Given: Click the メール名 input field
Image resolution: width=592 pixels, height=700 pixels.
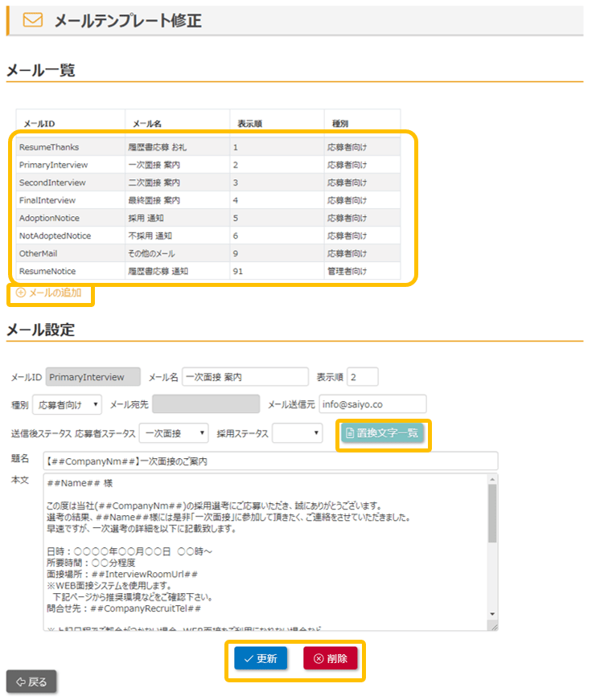Looking at the screenshot, I should [245, 377].
